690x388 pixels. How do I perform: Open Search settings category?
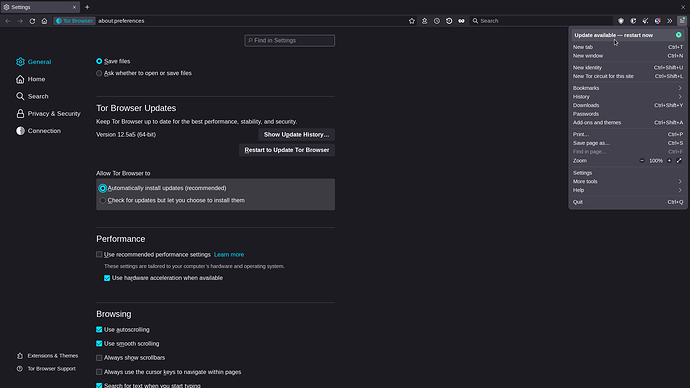pyautogui.click(x=33, y=96)
